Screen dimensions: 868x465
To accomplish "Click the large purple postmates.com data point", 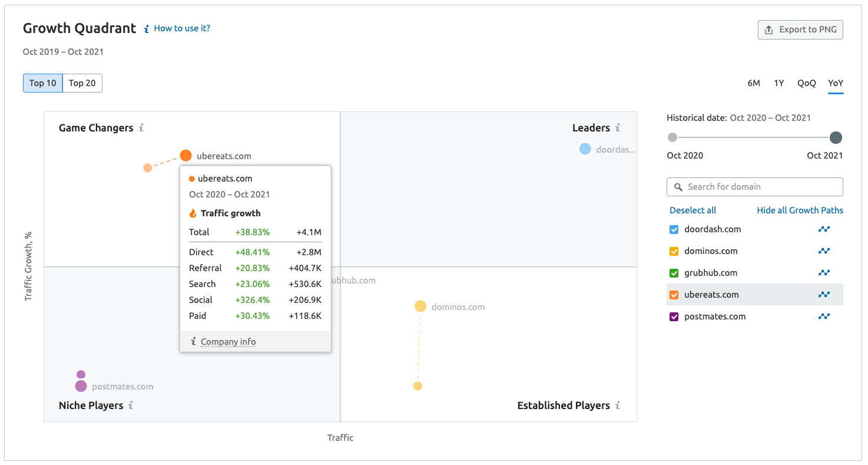I will [x=81, y=386].
